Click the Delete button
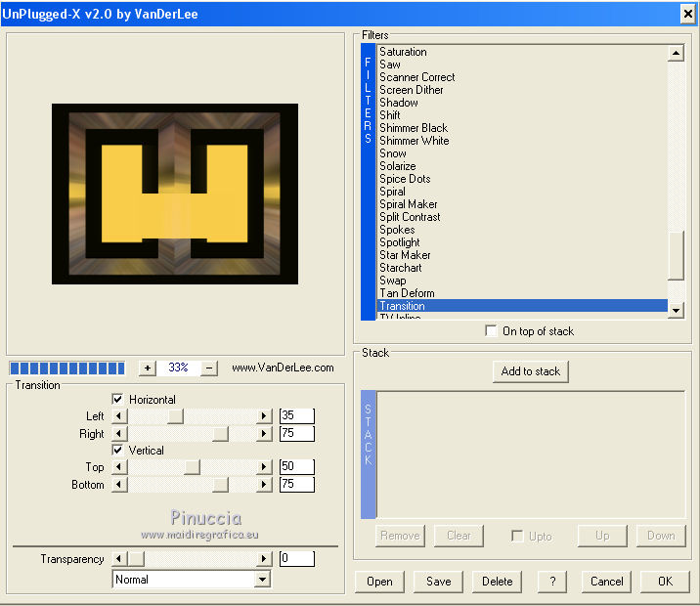Viewport: 700px width, 606px height. pyautogui.click(x=497, y=582)
